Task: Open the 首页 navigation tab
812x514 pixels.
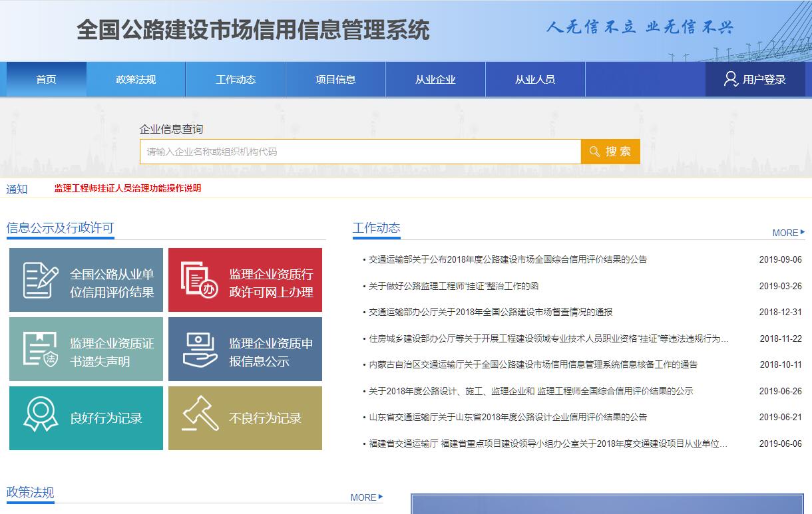Action: [x=46, y=79]
